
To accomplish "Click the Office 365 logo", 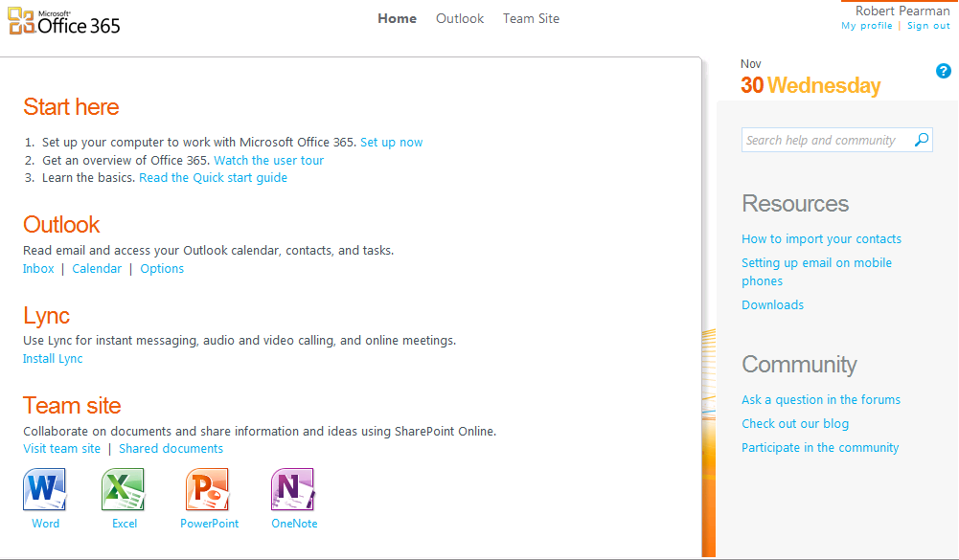I will [65, 20].
